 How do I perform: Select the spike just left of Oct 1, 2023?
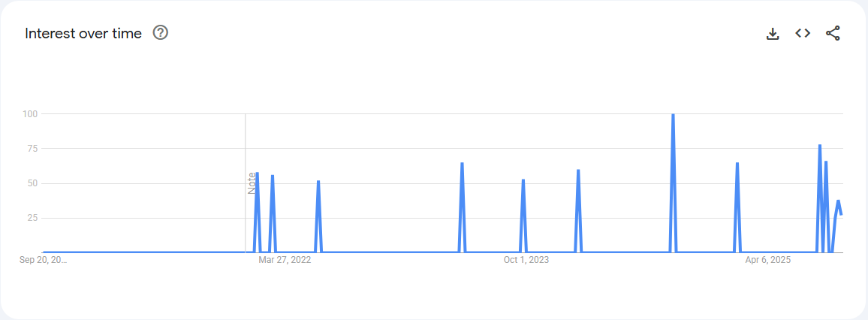click(523, 181)
